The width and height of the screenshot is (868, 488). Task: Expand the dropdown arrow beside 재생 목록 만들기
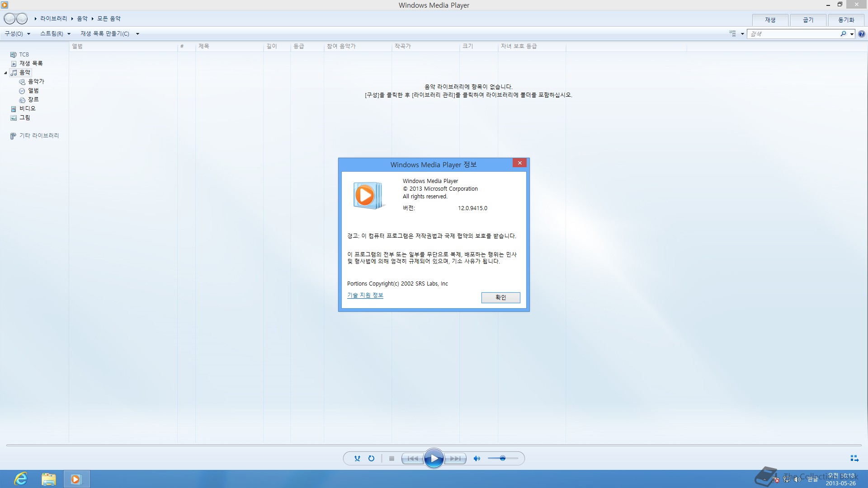(137, 34)
